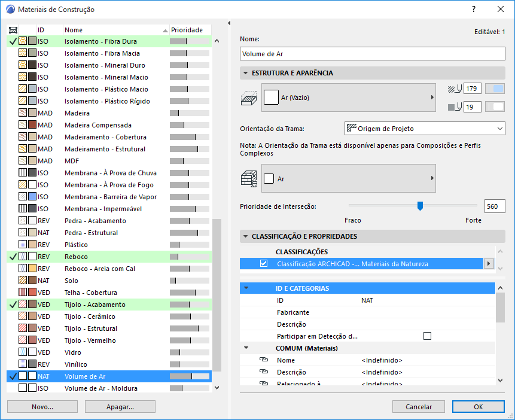Select the Isolamento - Fibra Dura row
This screenshot has height=420, width=515.
[x=109, y=41]
